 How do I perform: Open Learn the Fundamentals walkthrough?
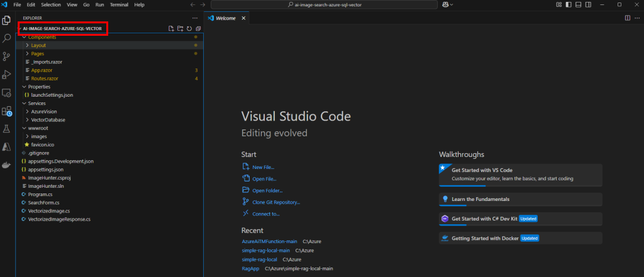coord(520,199)
